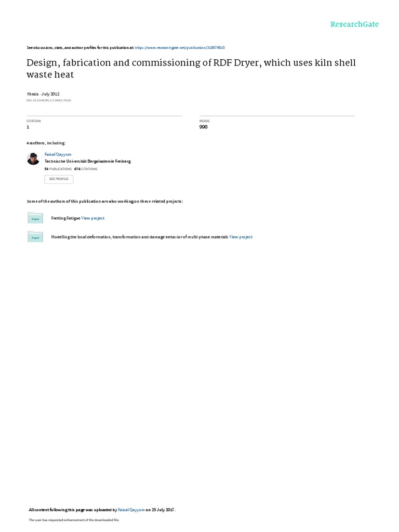Click Faisal Qayyum uploader link in footer

131,510
